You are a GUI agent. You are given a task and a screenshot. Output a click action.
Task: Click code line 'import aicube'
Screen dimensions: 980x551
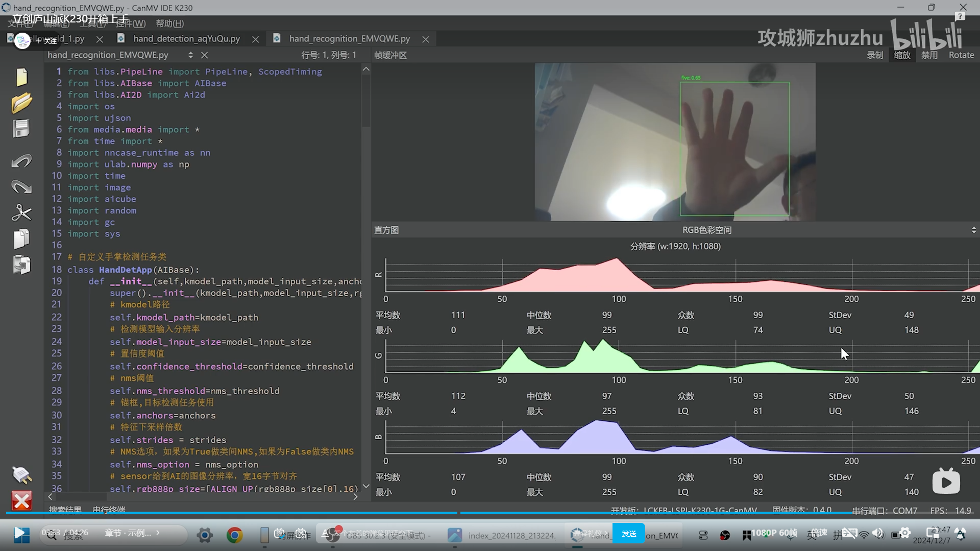click(x=102, y=199)
